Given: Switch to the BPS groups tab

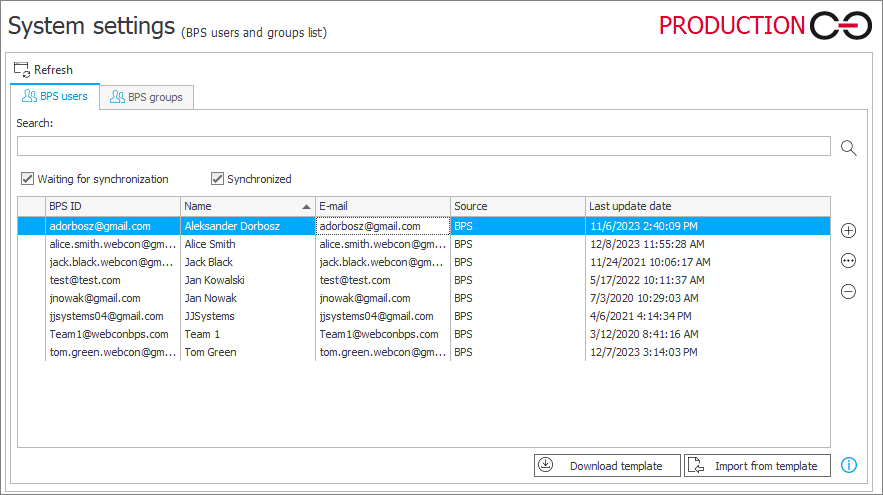Looking at the screenshot, I should pos(146,97).
